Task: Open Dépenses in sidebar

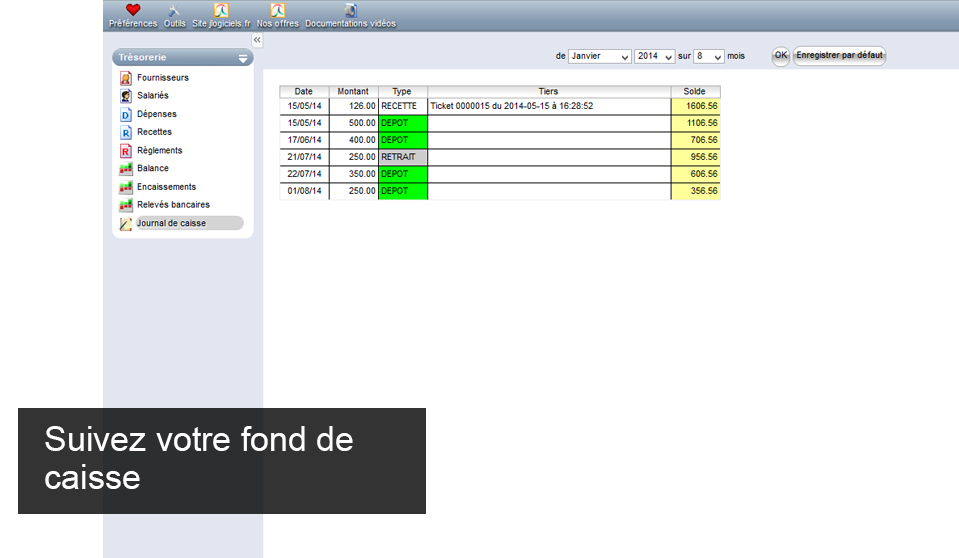Action: pos(157,114)
